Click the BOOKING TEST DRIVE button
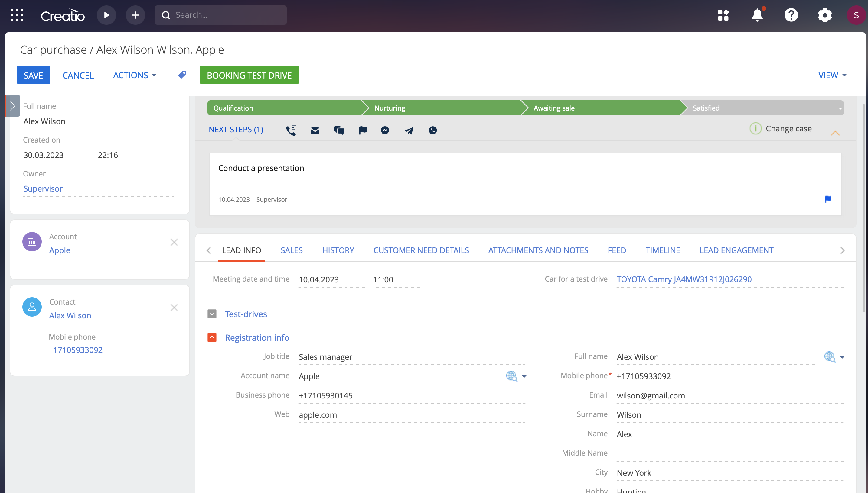The width and height of the screenshot is (868, 493). click(x=249, y=75)
